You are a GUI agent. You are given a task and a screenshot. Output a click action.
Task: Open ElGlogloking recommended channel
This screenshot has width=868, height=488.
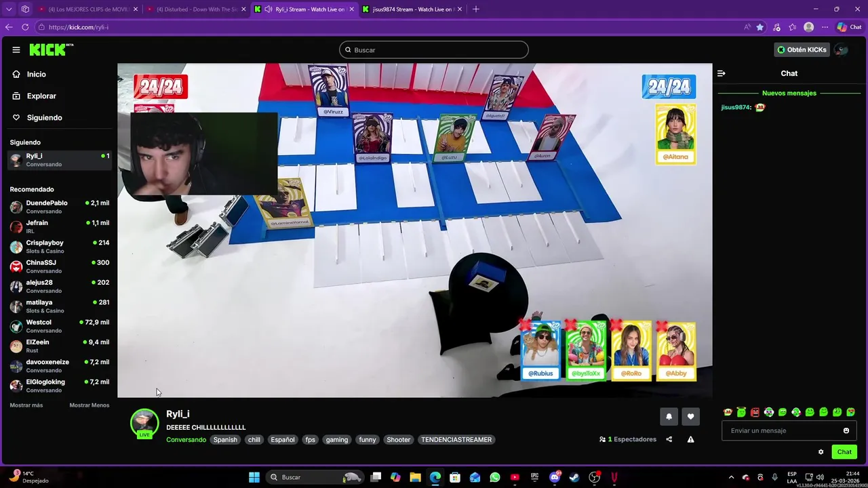coord(60,386)
